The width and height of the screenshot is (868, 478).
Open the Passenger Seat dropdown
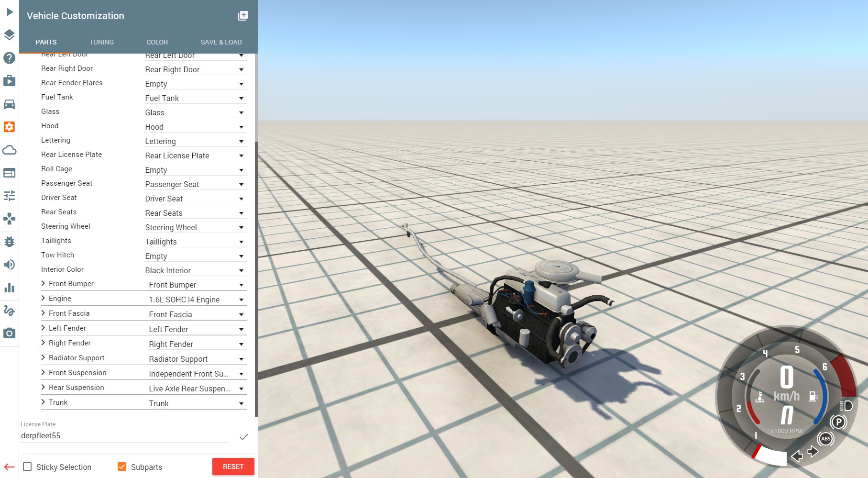(195, 184)
